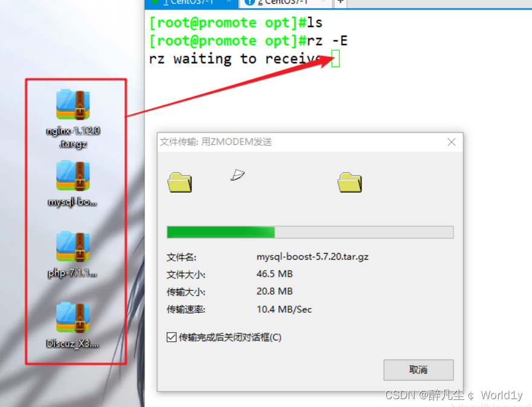This screenshot has height=407, width=532.
Task: Click the terminal cursor after rz waiting line
Action: (335, 59)
